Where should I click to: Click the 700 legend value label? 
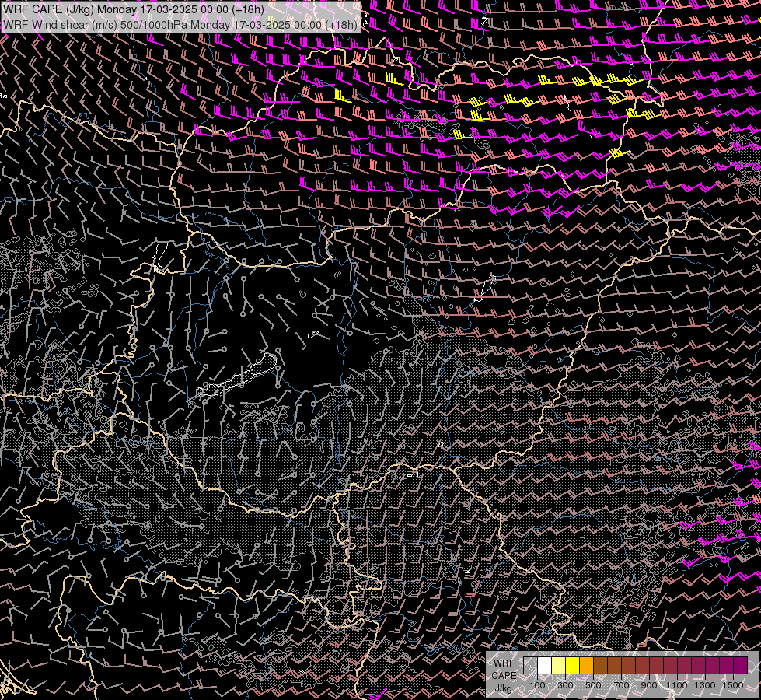[621, 685]
